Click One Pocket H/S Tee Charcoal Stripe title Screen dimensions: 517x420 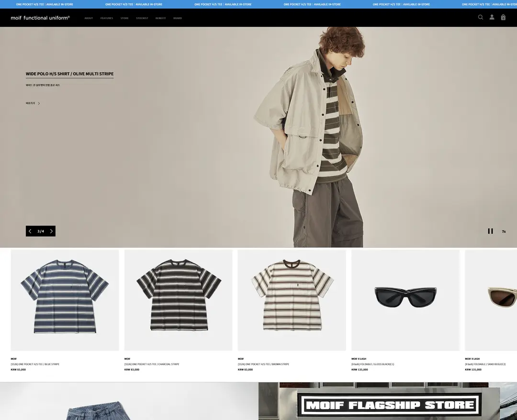coord(152,365)
